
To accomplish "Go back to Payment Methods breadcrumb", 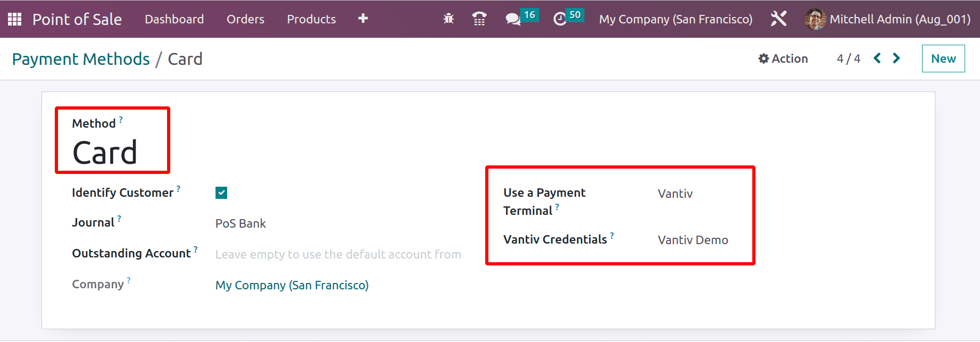I will pos(81,59).
